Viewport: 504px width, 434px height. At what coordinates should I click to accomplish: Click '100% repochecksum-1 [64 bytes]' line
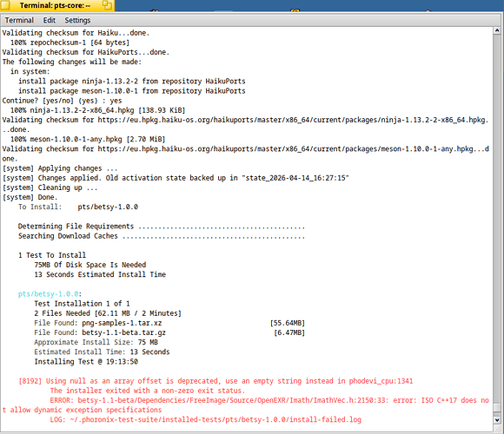pyautogui.click(x=70, y=43)
